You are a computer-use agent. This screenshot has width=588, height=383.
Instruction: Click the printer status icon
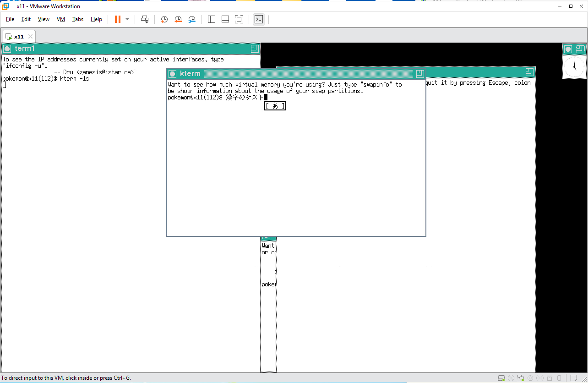pyautogui.click(x=550, y=378)
